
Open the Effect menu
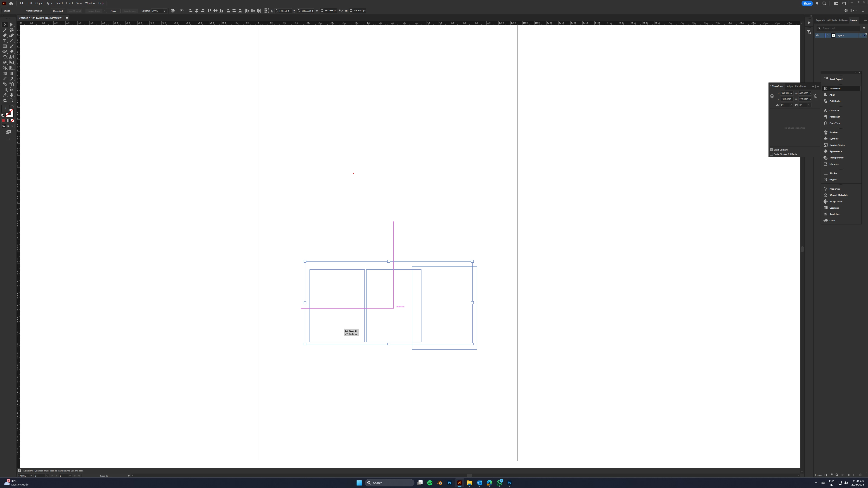click(69, 3)
